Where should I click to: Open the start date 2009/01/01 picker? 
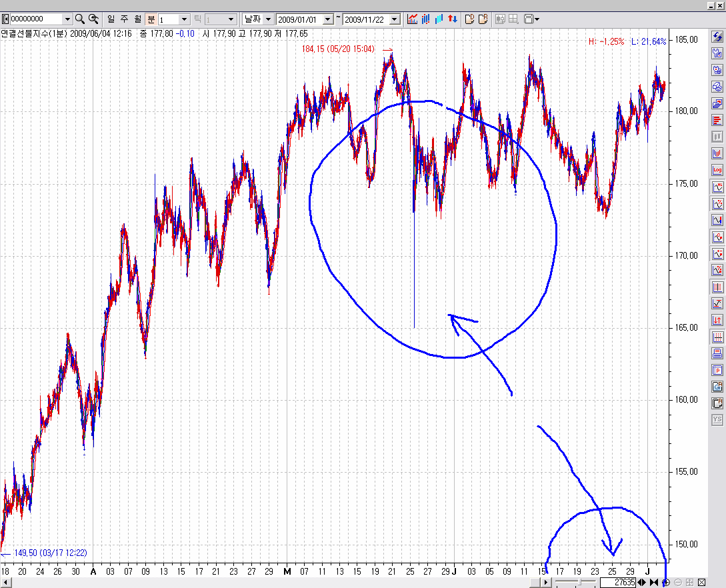[327, 19]
